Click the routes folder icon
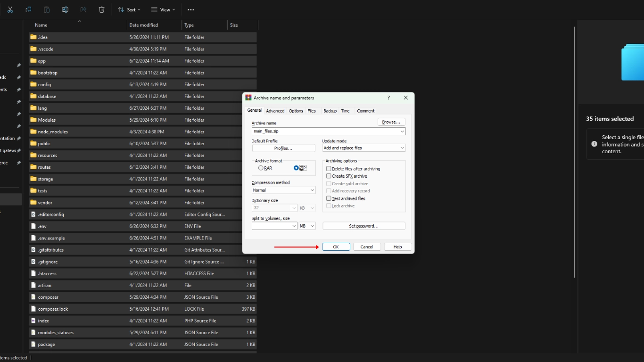 click(x=33, y=167)
